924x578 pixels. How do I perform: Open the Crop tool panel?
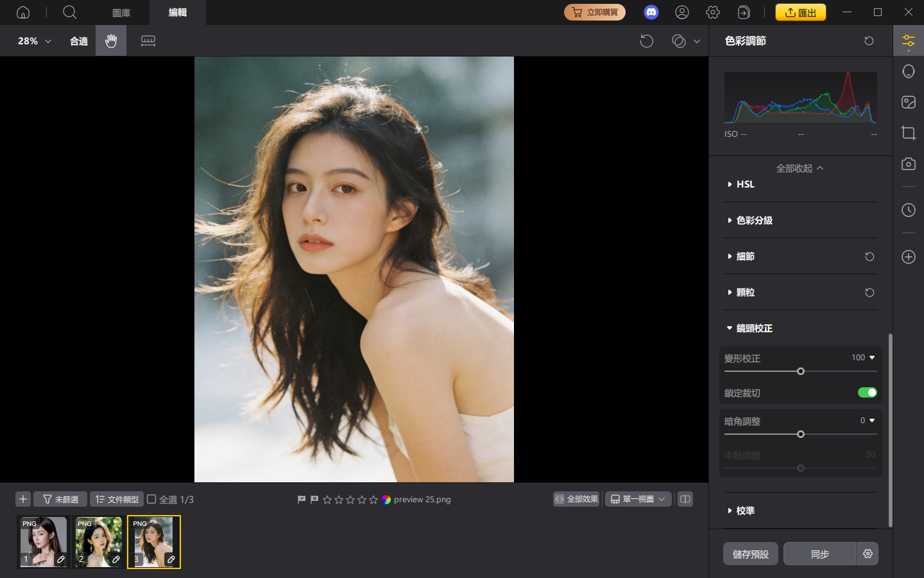click(x=908, y=133)
